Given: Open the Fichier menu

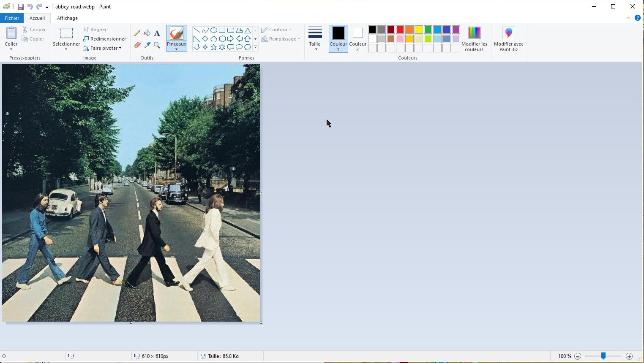Looking at the screenshot, I should (x=12, y=18).
